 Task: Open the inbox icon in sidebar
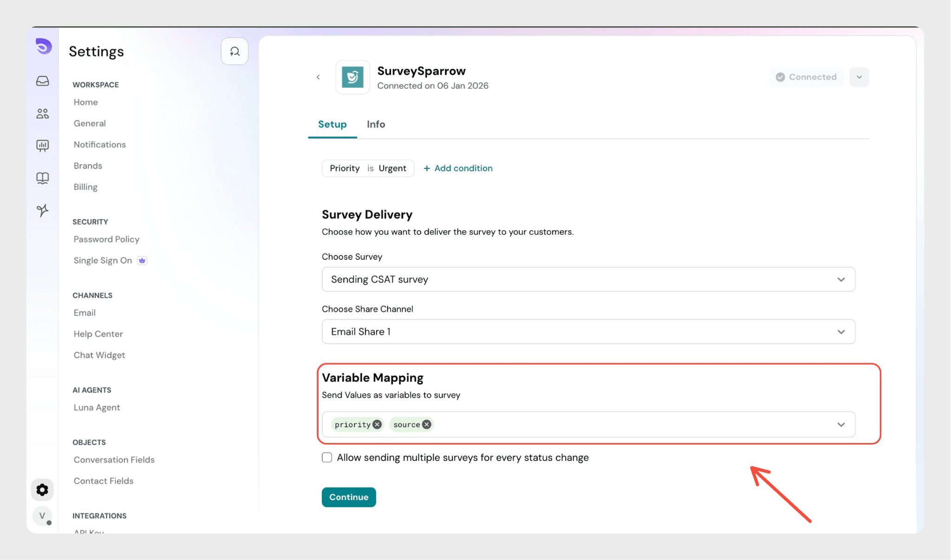coord(42,81)
